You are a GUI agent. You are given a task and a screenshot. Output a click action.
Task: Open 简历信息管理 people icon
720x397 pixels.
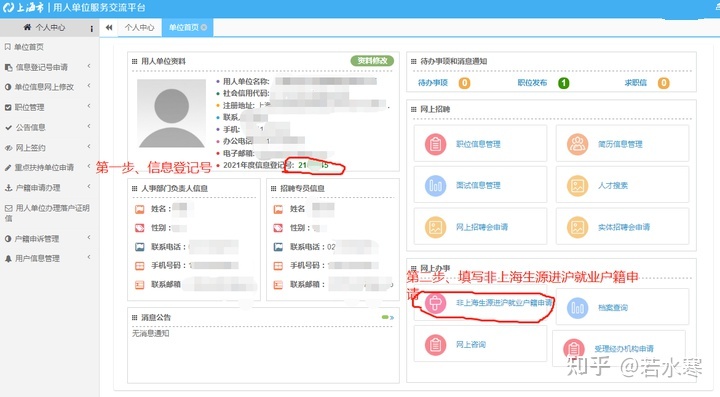[577, 144]
